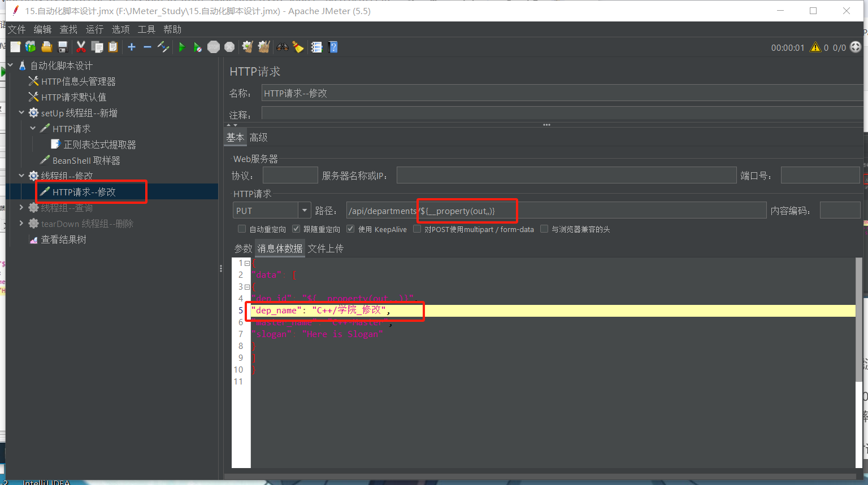Click the Help question mark icon

click(333, 47)
